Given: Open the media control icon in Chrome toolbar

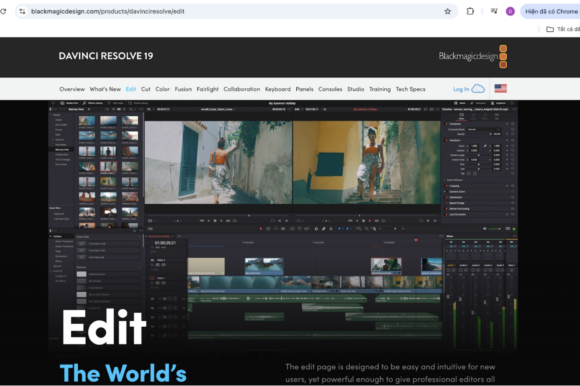Looking at the screenshot, I should (494, 11).
